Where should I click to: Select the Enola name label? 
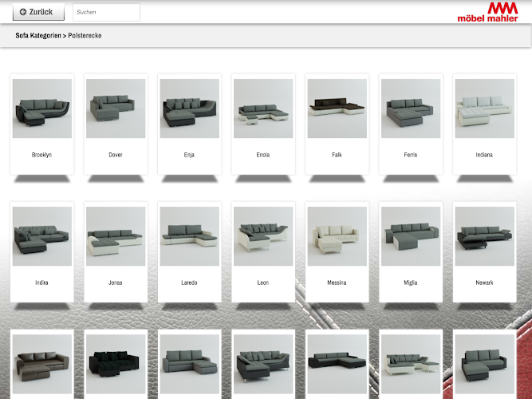click(263, 155)
